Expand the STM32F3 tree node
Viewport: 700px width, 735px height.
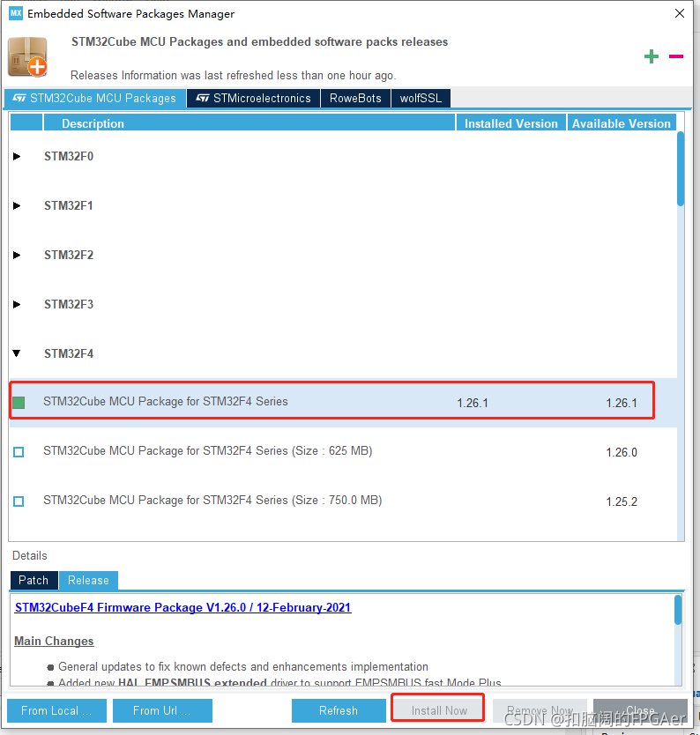point(17,304)
